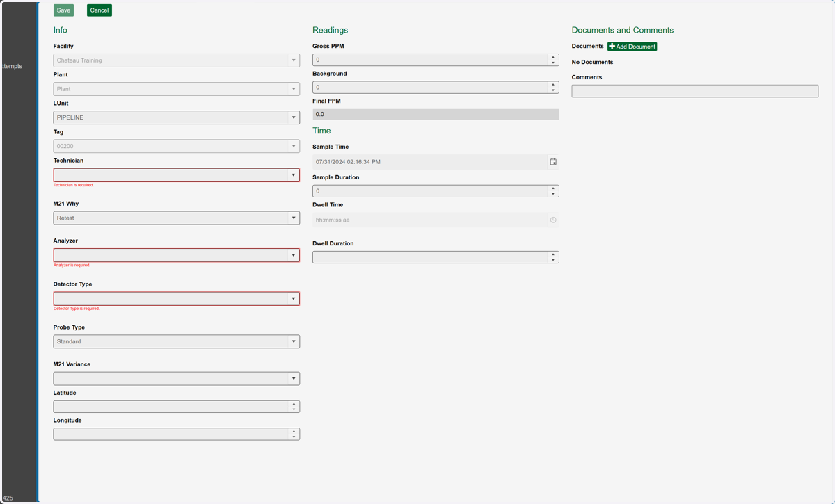The image size is (835, 504).
Task: Open the Dwell Time clock icon
Action: [x=553, y=220]
